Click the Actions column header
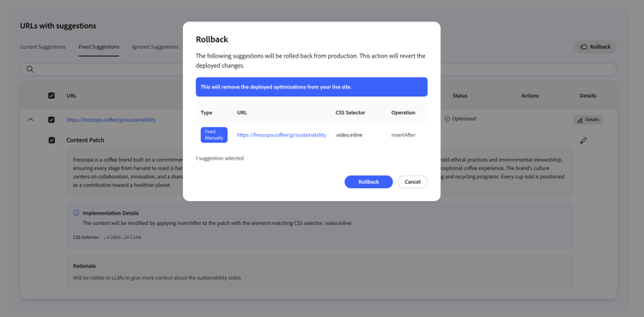This screenshot has height=317, width=644. tap(530, 95)
